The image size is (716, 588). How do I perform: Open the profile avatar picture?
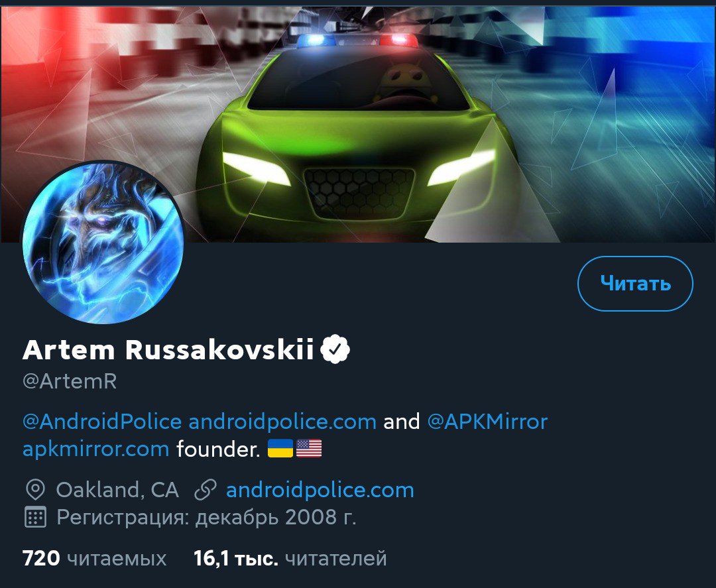click(103, 243)
